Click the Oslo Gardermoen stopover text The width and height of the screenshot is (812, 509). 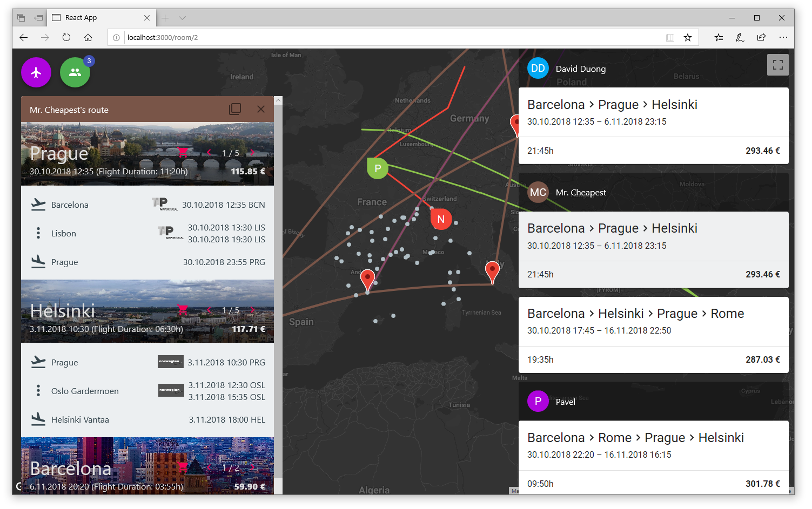click(85, 391)
